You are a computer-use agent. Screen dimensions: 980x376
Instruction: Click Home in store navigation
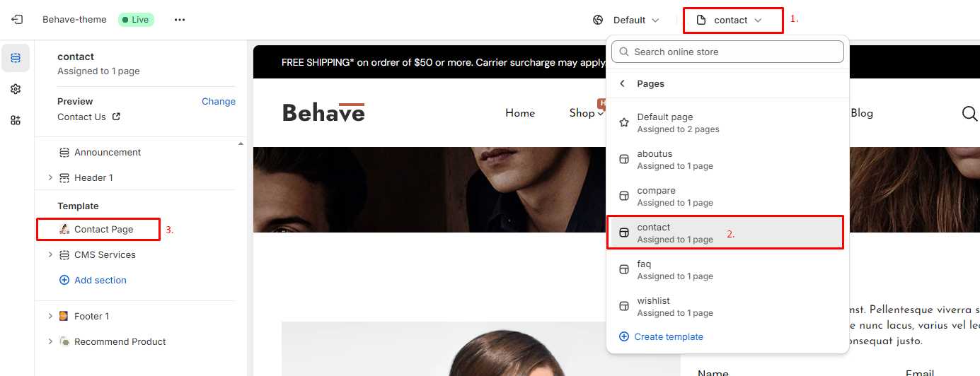pyautogui.click(x=520, y=113)
